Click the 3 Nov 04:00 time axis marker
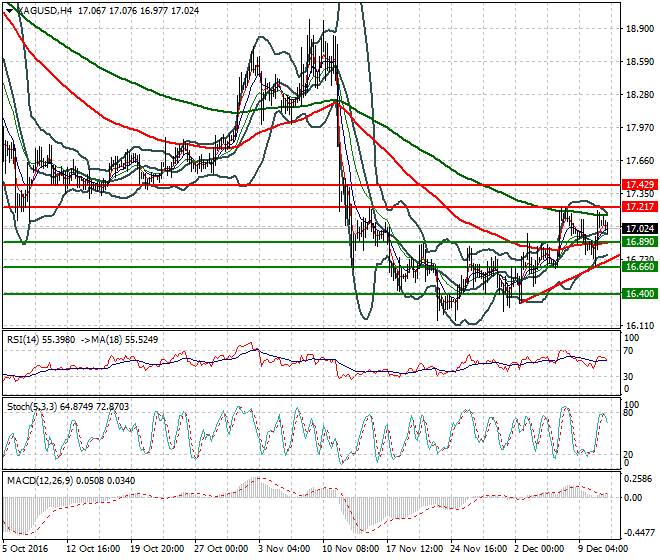Image resolution: width=660 pixels, height=560 pixels. pos(284,549)
